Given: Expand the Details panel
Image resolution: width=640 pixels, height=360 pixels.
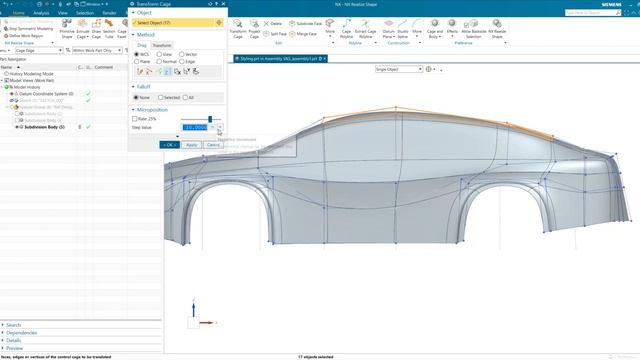Looking at the screenshot, I should pos(13,340).
